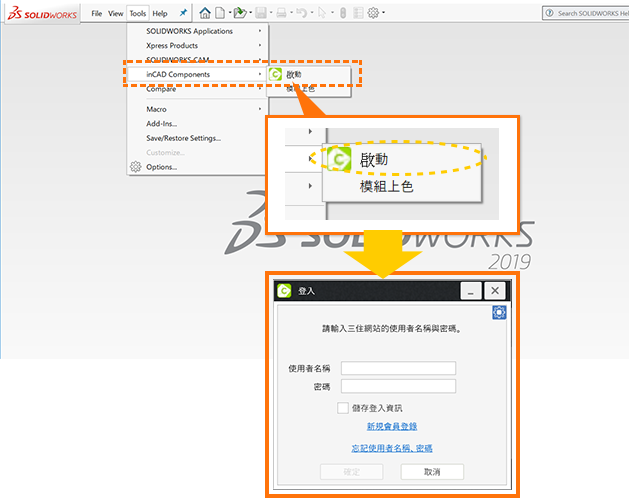Open the 忘記使用者名稱、密碼 link

pos(392,448)
